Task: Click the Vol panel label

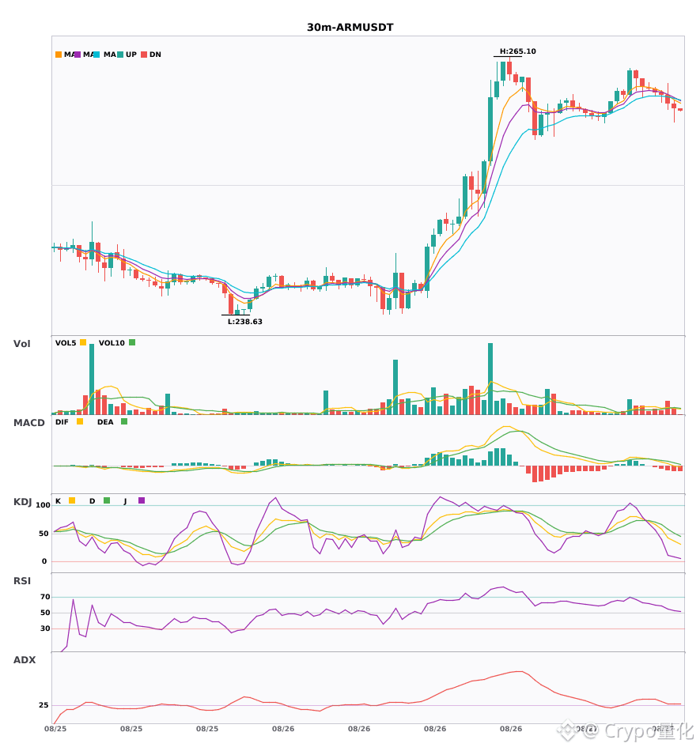Action: 22,344
